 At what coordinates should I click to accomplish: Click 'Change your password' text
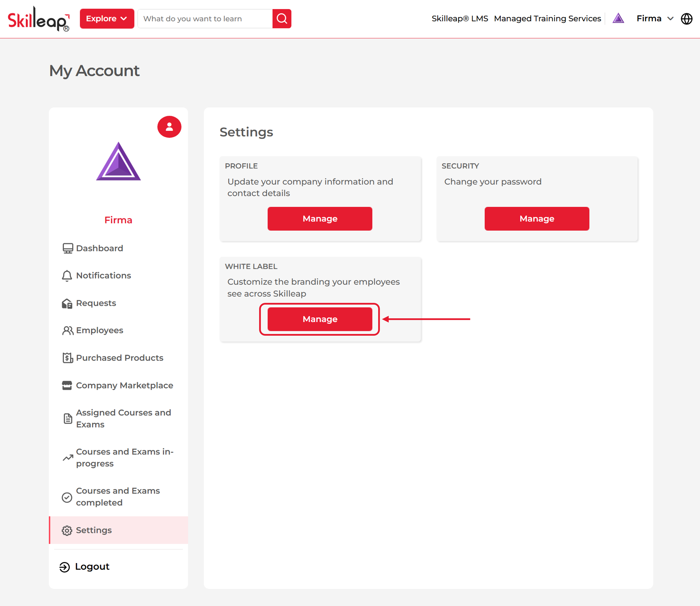tap(493, 182)
